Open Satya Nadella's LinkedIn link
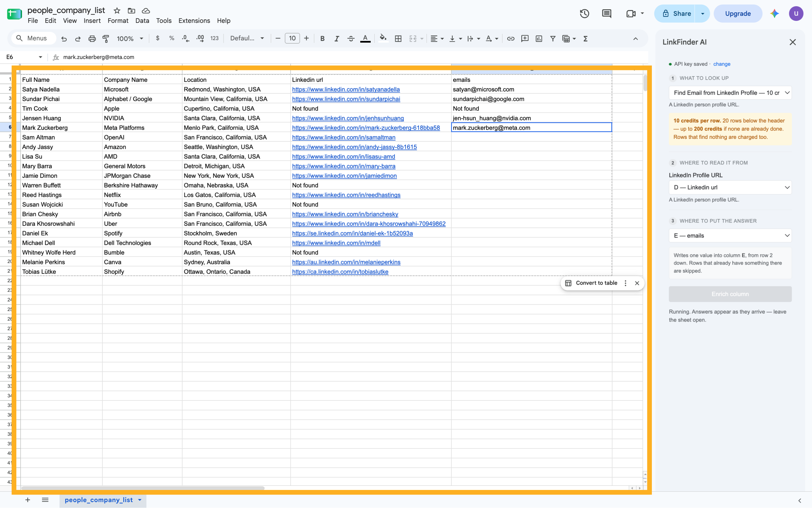Image resolution: width=812 pixels, height=508 pixels. click(x=346, y=89)
